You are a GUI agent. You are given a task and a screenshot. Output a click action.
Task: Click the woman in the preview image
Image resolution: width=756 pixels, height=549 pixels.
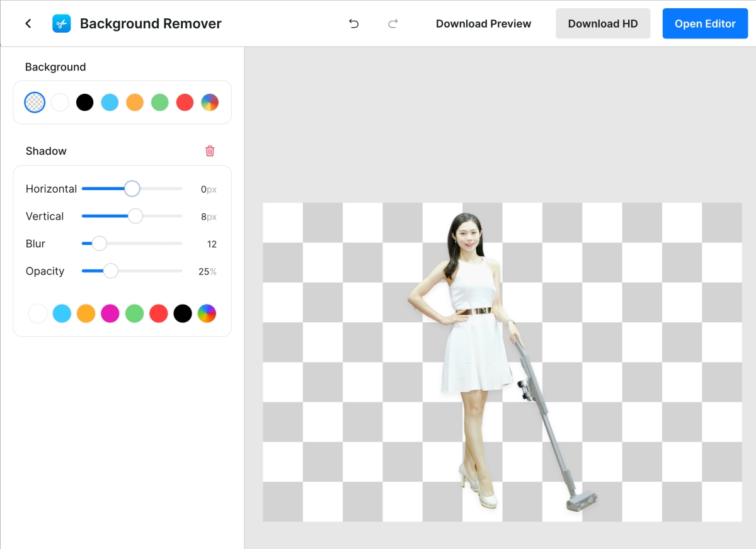pyautogui.click(x=472, y=327)
